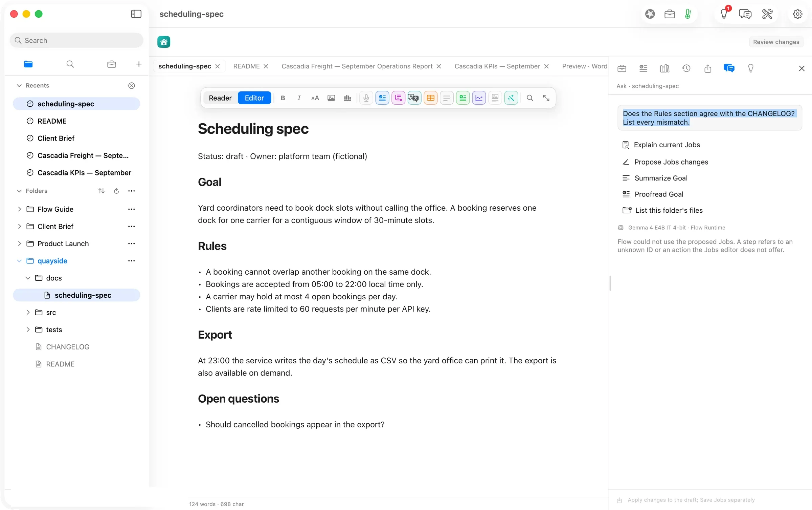Open the star badge icon in title bar
Viewport: 812px width, 510px height.
(650, 14)
